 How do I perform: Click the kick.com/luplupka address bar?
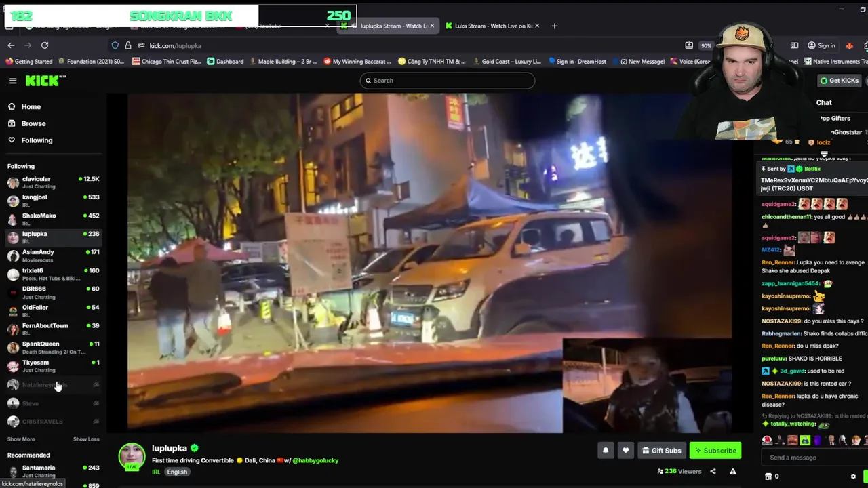[175, 45]
